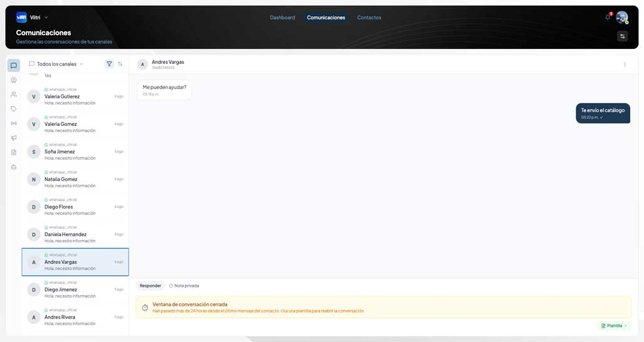
Task: Open the tags icon in sidebar
Action: [x=14, y=108]
